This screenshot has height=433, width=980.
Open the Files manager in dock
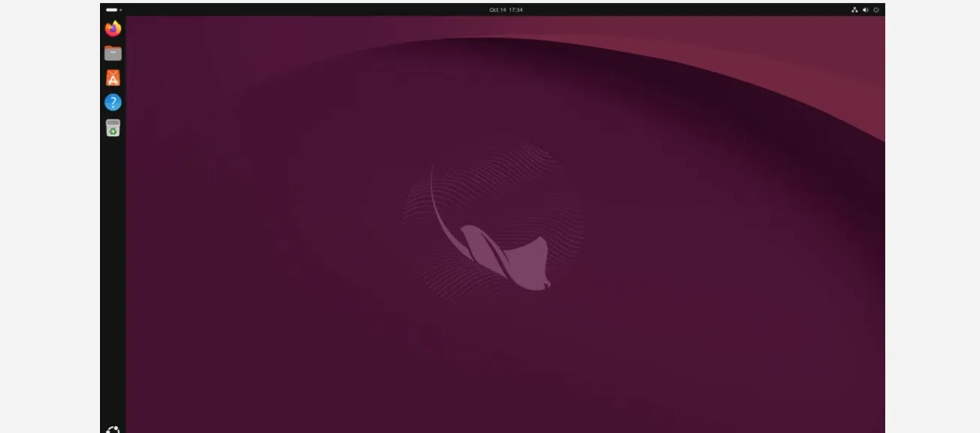tap(113, 53)
